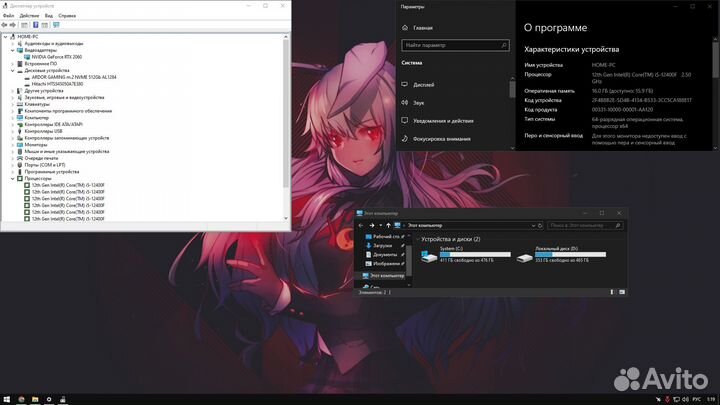The height and width of the screenshot is (405, 720).
Task: Click the blue help icon in Device Manager toolbar
Action: [35, 25]
